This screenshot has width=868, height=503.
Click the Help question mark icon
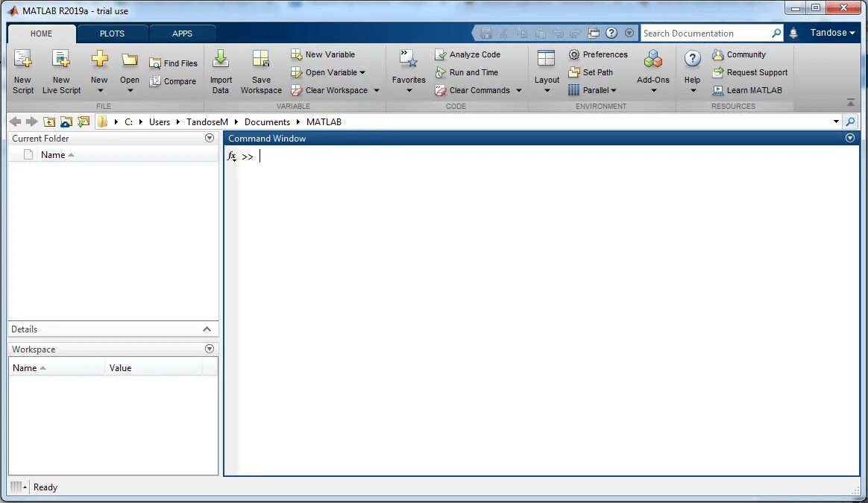693,58
